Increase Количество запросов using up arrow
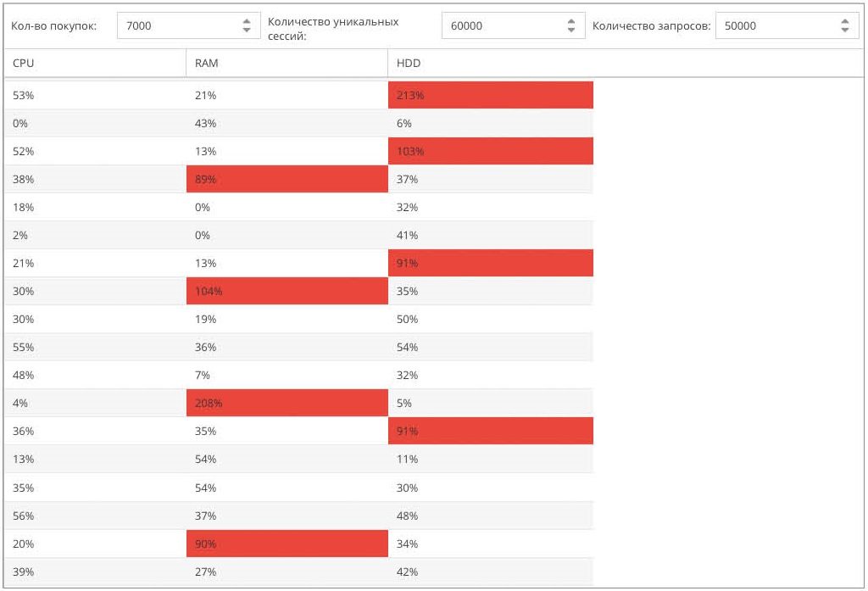The height and width of the screenshot is (591, 868). [x=844, y=21]
